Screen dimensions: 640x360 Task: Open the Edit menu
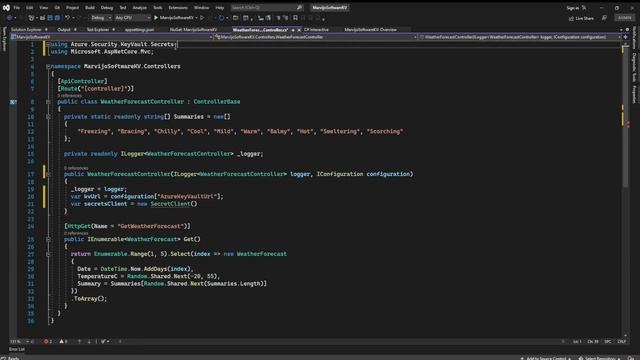[x=30, y=8]
